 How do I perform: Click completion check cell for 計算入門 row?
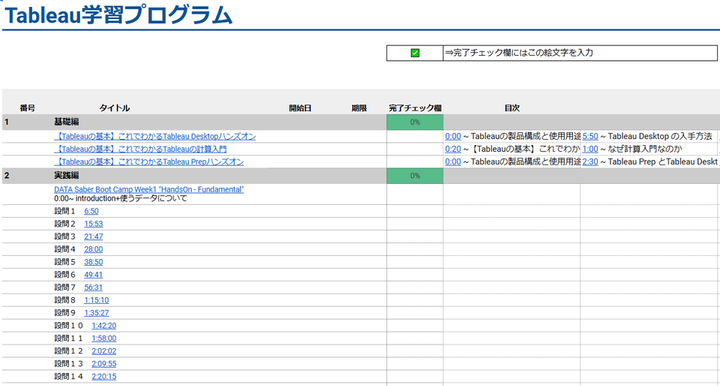415,149
